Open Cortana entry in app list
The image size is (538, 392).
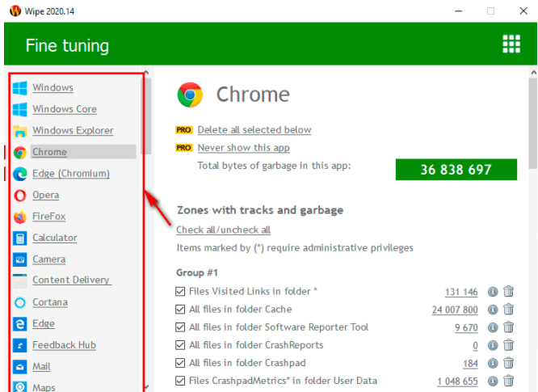50,302
